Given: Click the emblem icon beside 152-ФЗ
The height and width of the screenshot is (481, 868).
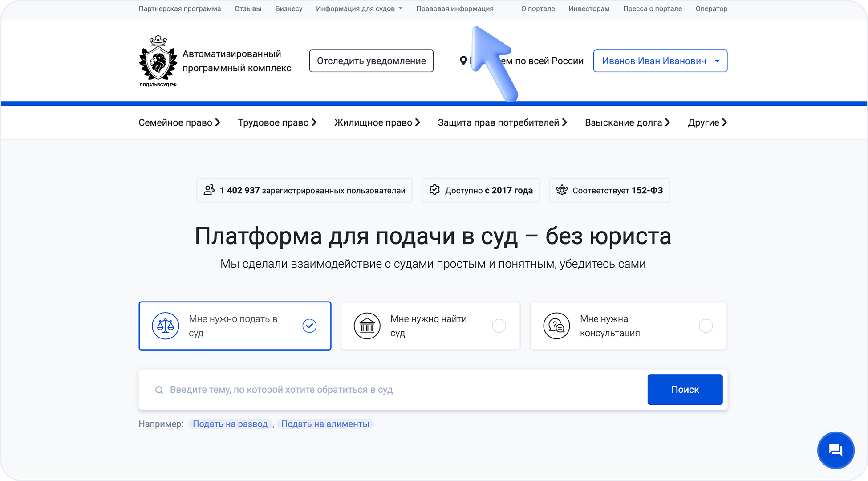Looking at the screenshot, I should [562, 190].
